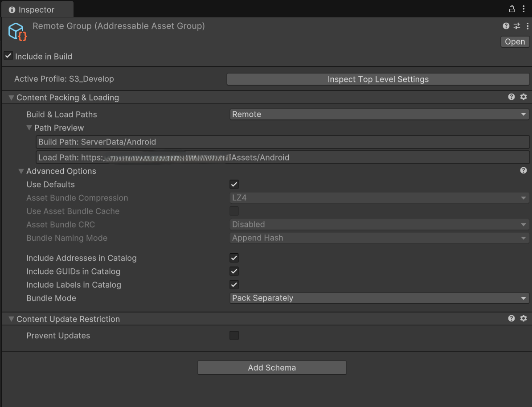The image size is (532, 407).
Task: Click the Build Path preview field
Action: tap(282, 142)
